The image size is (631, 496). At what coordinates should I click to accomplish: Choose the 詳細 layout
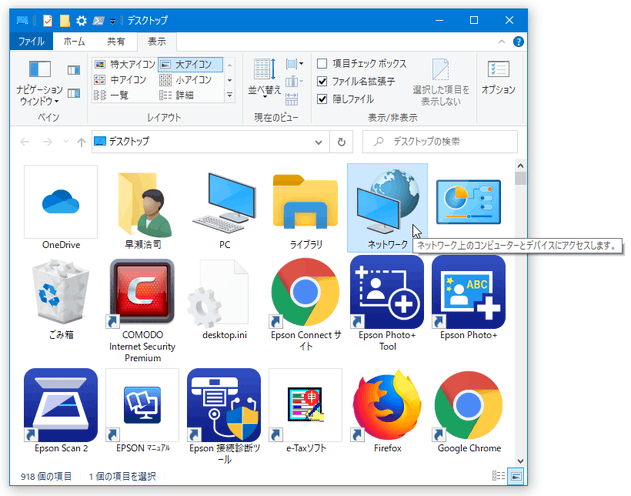[x=177, y=95]
